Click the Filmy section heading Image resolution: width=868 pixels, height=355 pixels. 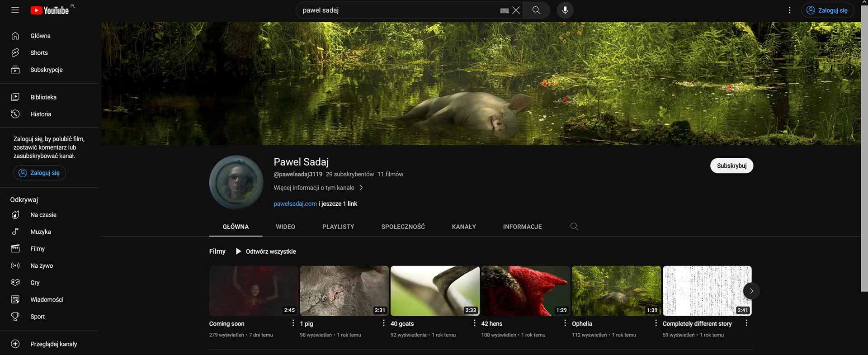(x=217, y=251)
